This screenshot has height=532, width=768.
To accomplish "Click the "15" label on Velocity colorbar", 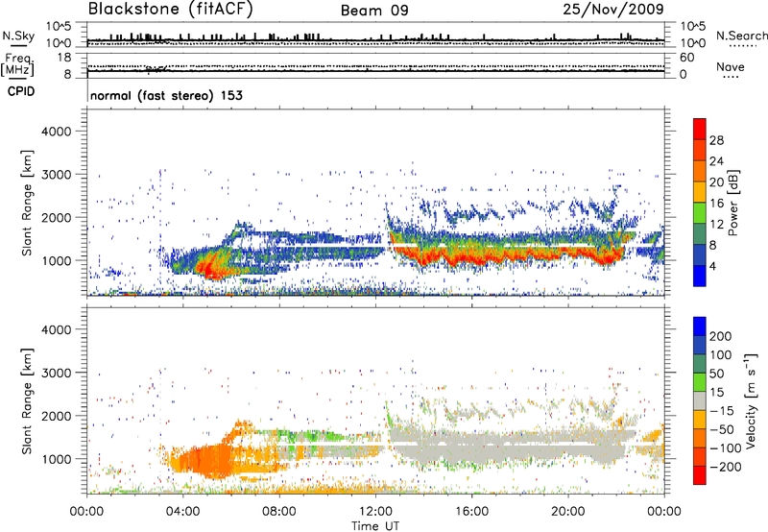I will 716,392.
